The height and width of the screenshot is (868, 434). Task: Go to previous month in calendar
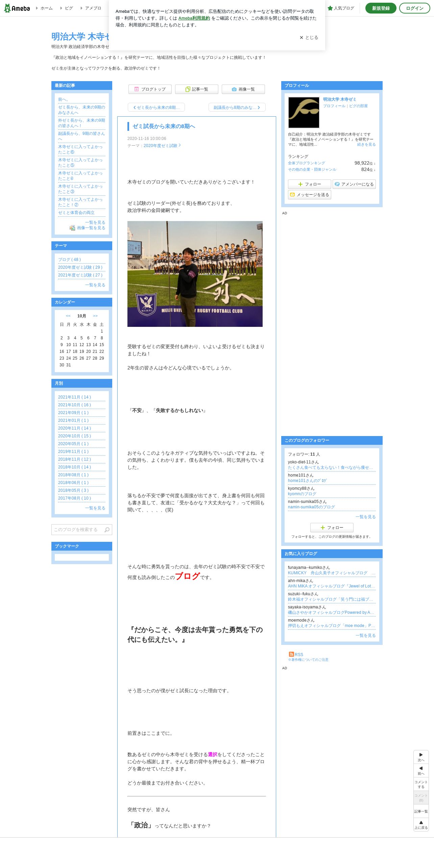68,316
